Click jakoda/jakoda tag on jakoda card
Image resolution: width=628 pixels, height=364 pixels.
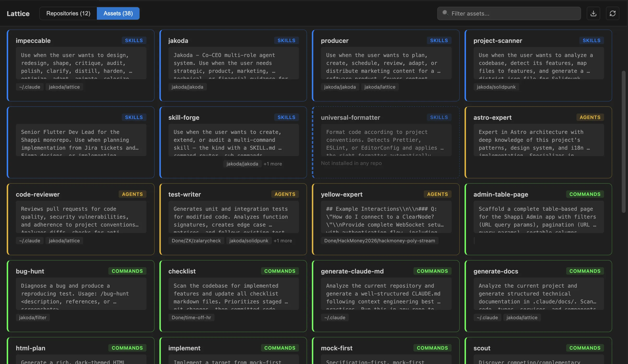click(x=187, y=87)
